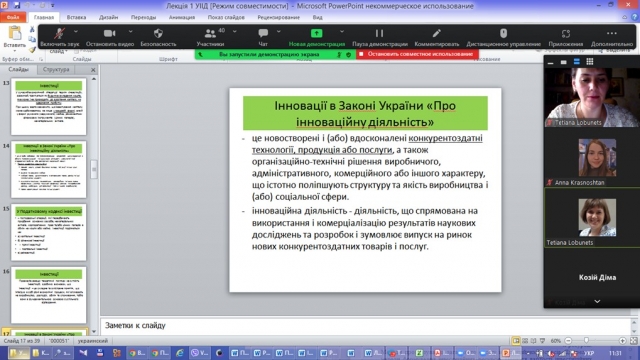
Task: Open Дополнительно more options menu
Action: tap(611, 37)
